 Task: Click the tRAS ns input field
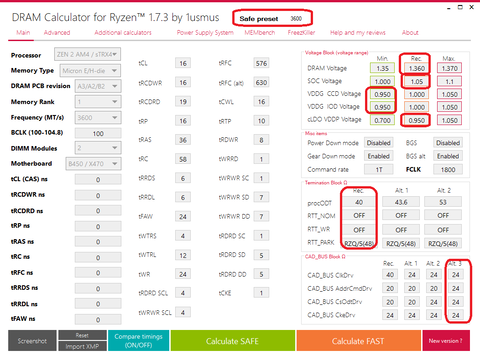pos(98,242)
